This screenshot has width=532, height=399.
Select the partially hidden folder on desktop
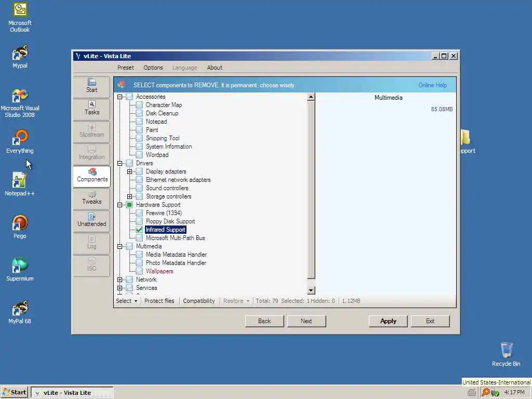click(x=468, y=142)
